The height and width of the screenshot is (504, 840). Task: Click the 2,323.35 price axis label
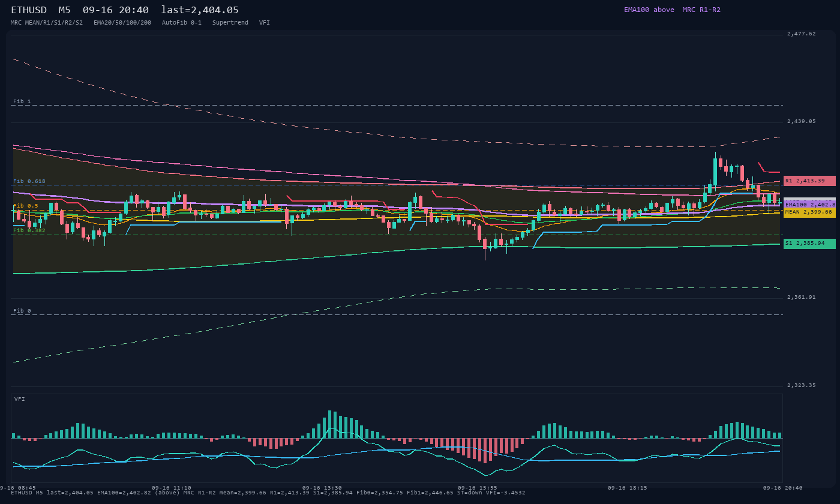coord(802,385)
